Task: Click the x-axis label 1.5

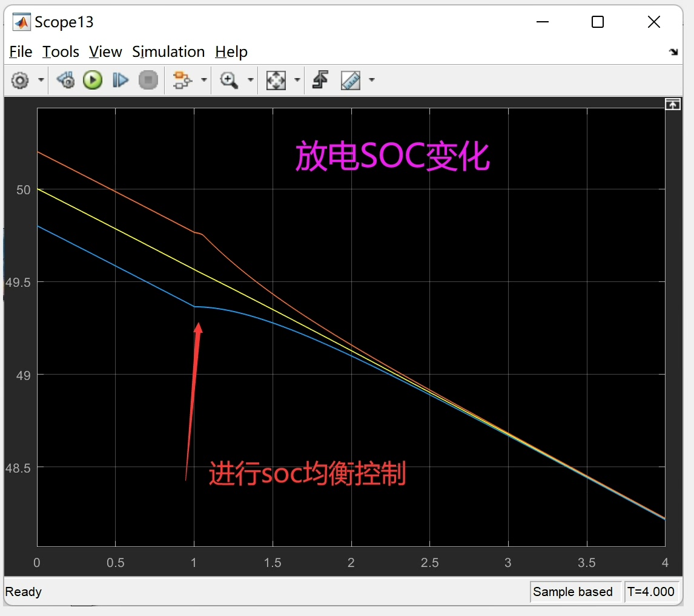Action: 273,563
